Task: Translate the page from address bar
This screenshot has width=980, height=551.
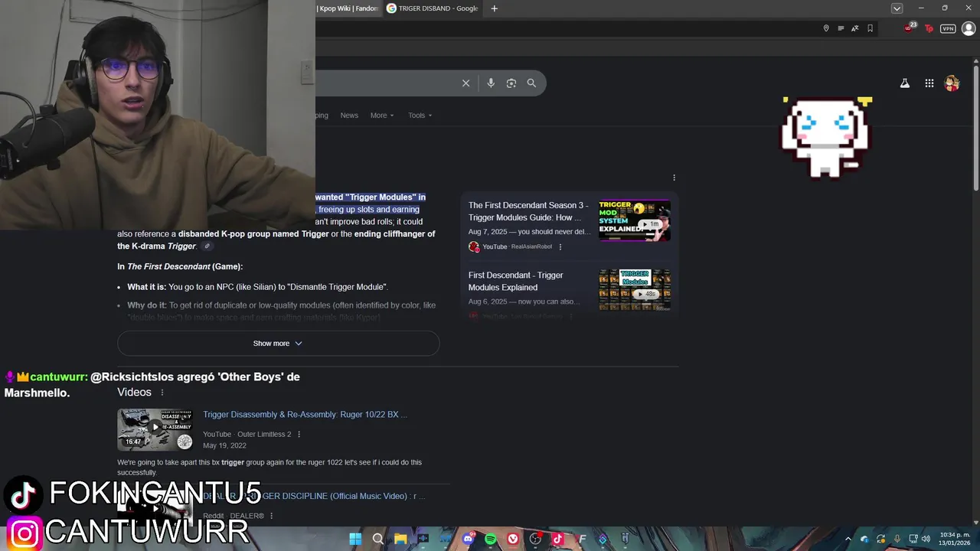Action: pos(855,28)
